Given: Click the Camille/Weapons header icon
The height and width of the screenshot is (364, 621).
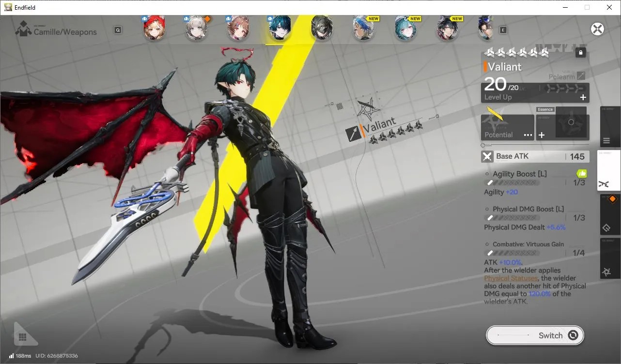Looking at the screenshot, I should pyautogui.click(x=23, y=29).
